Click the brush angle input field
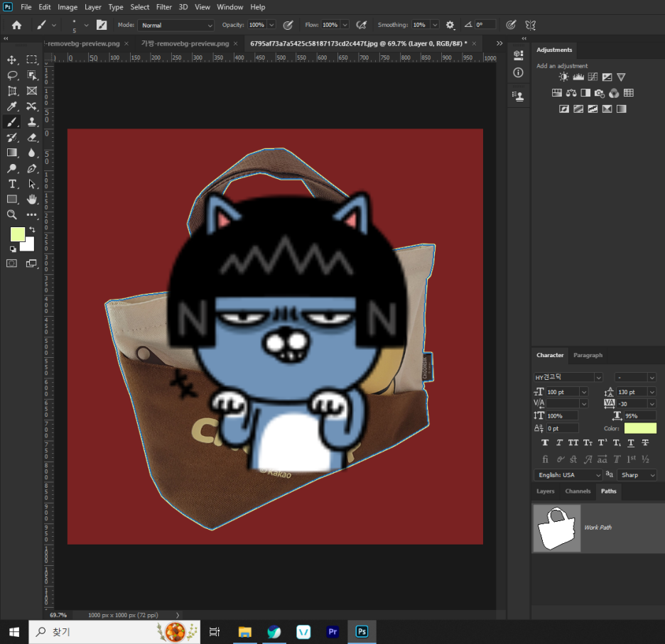The width and height of the screenshot is (665, 644). coord(485,25)
